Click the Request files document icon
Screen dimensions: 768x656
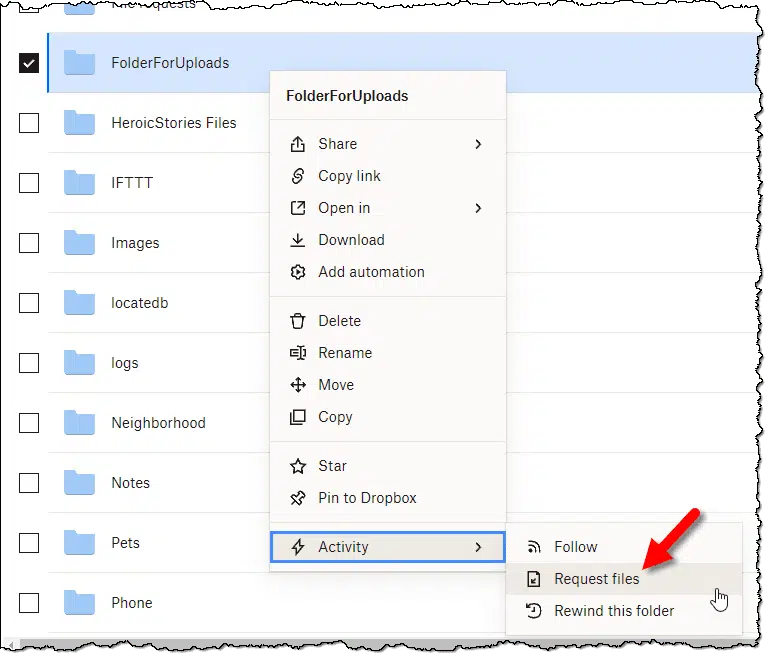[534, 580]
